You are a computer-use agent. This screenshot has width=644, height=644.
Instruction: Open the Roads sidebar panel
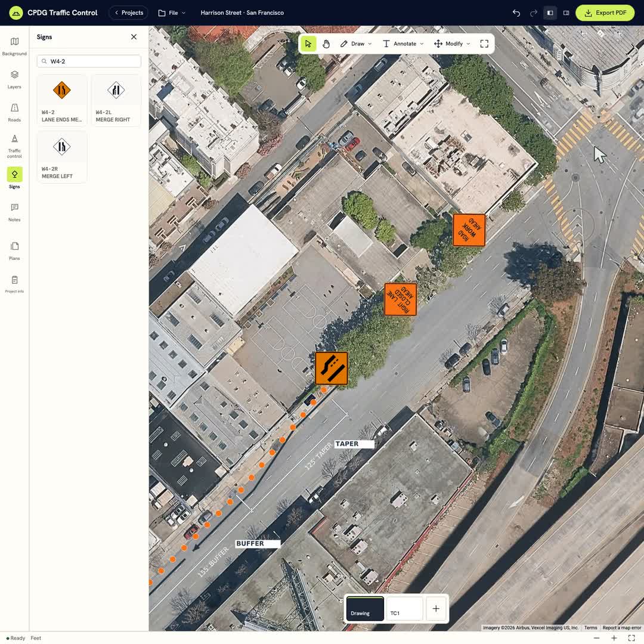[14, 113]
